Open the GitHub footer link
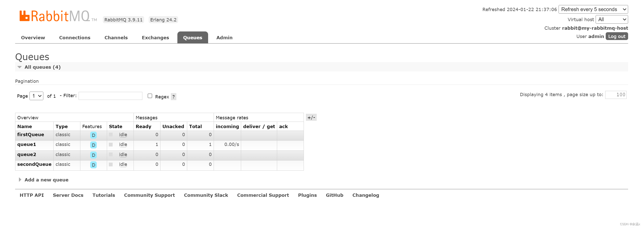The height and width of the screenshot is (228, 644). click(335, 195)
